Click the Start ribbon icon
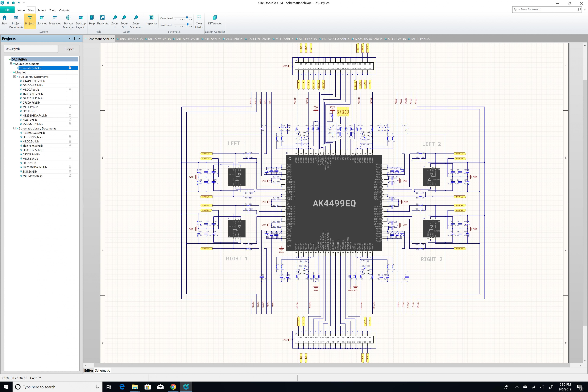Screen dimensions: 588x392 (4, 20)
